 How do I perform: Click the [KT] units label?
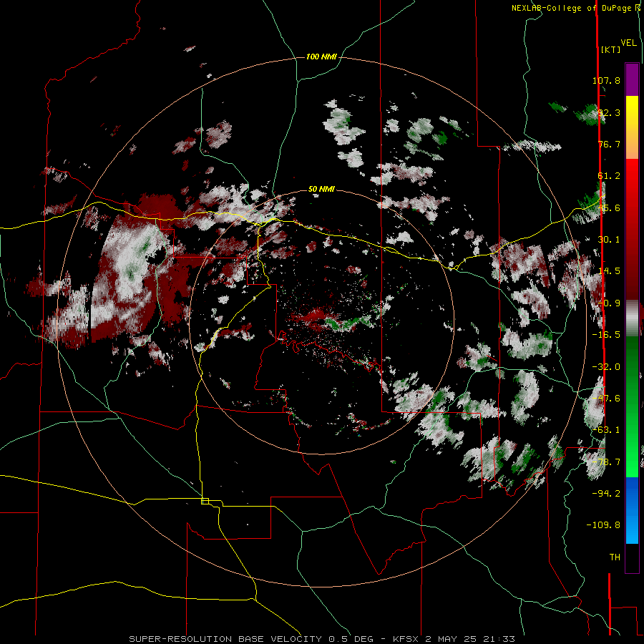click(610, 49)
